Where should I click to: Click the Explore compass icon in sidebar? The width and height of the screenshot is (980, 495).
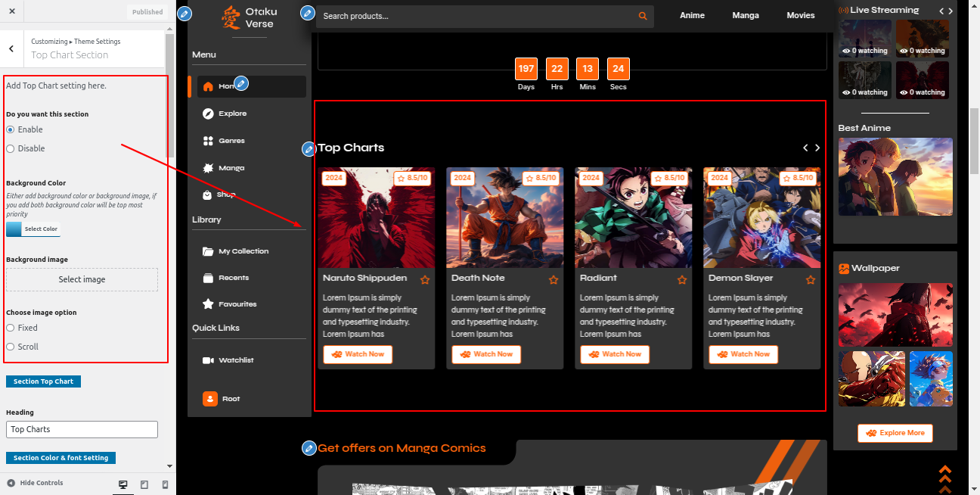coord(208,114)
